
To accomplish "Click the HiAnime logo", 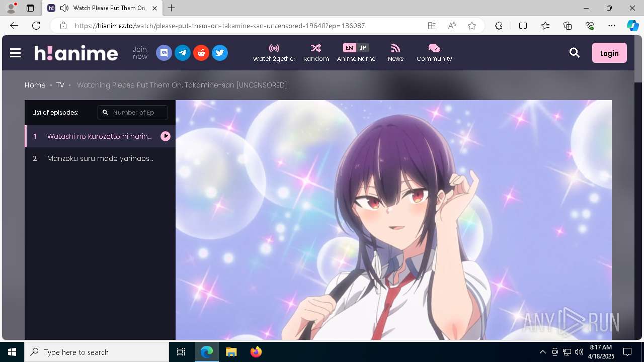I will coord(76,53).
